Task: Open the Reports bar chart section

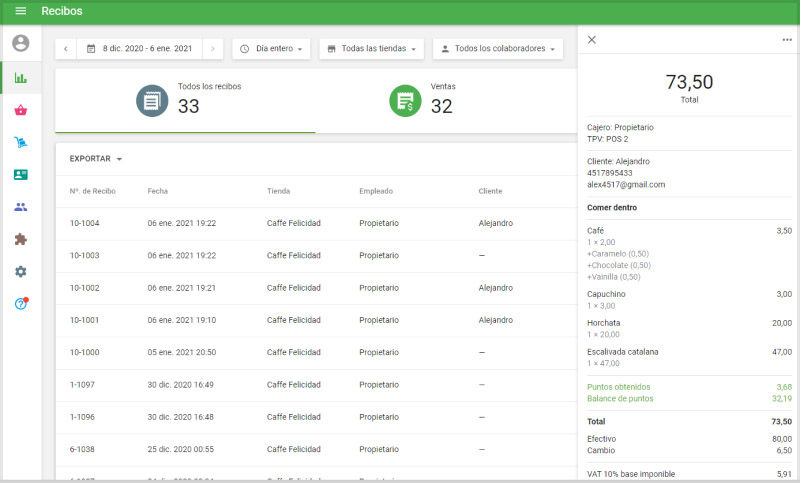Action: point(21,78)
